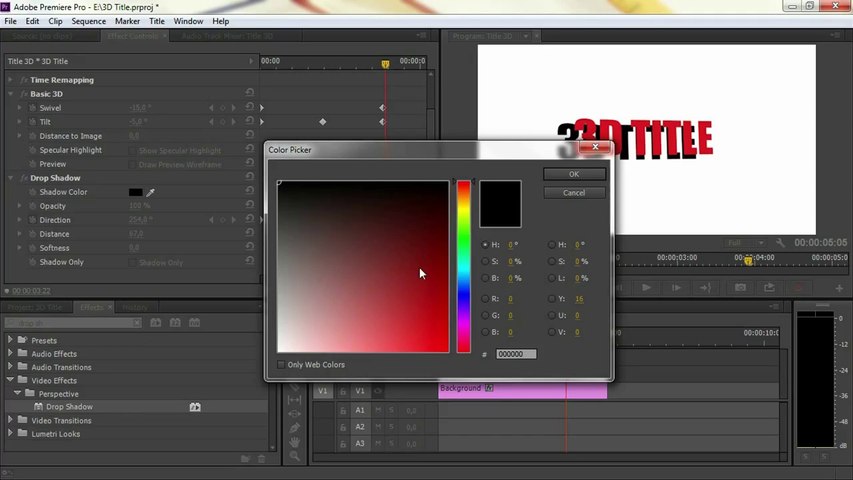Click Cancel in the Color Picker

[574, 193]
